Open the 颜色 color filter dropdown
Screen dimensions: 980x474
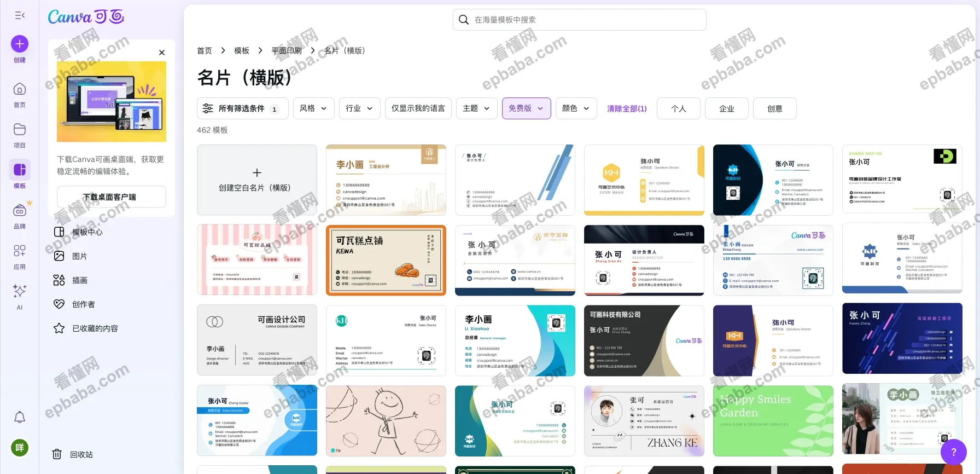pos(576,108)
